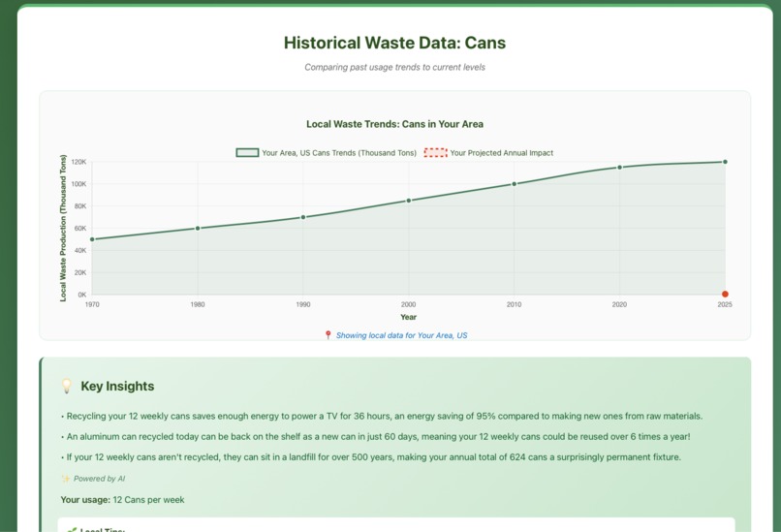Viewport: 781px width, 532px height.
Task: Click 'Your usage: 12 Cans per week'
Action: click(x=122, y=500)
